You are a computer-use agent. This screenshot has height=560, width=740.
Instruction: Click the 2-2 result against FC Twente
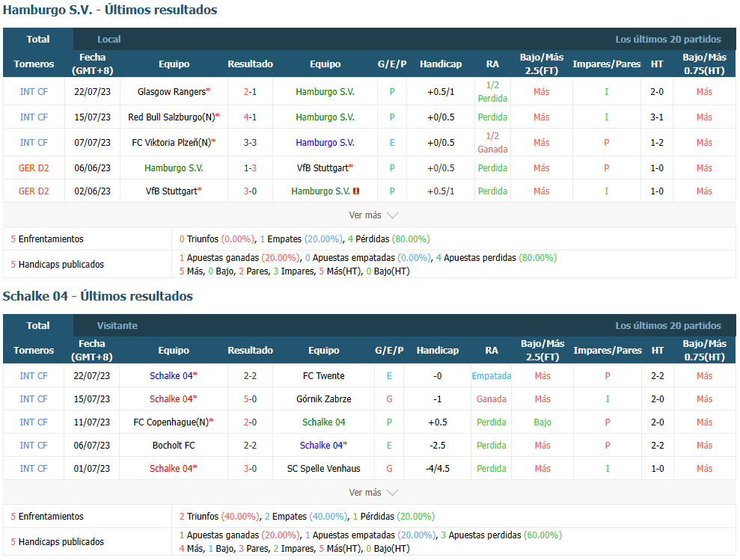pos(250,376)
